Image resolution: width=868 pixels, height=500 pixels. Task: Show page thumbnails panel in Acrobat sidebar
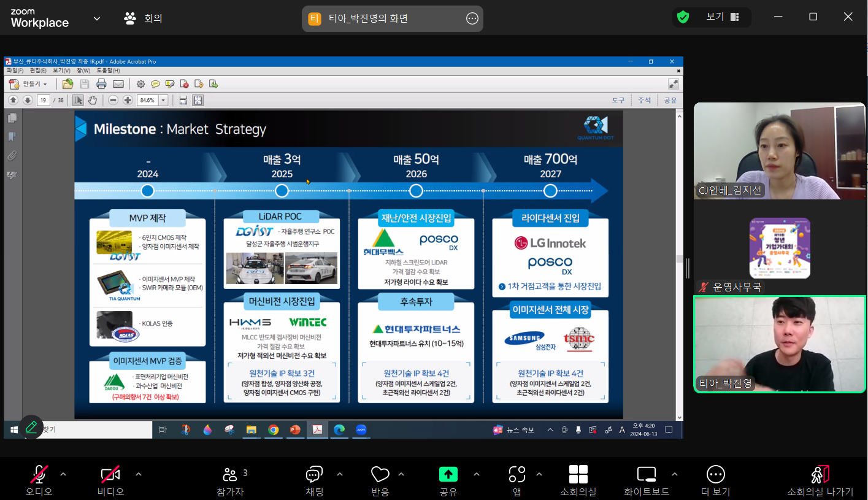point(12,118)
